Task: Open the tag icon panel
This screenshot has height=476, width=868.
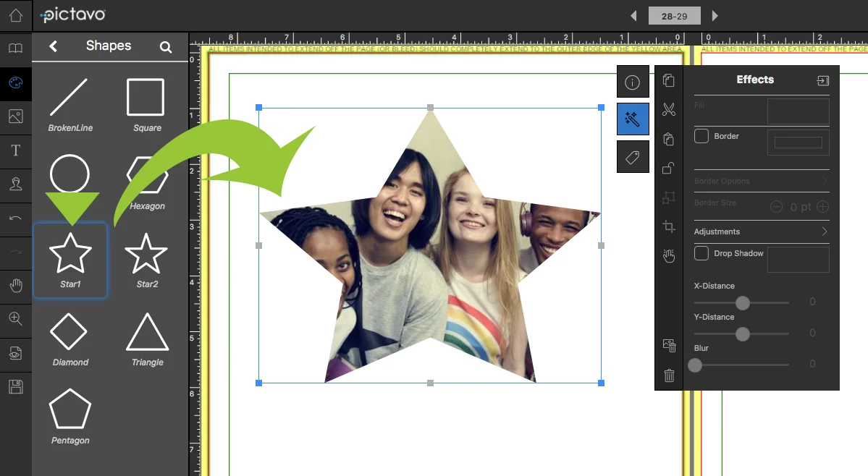Action: click(x=633, y=157)
